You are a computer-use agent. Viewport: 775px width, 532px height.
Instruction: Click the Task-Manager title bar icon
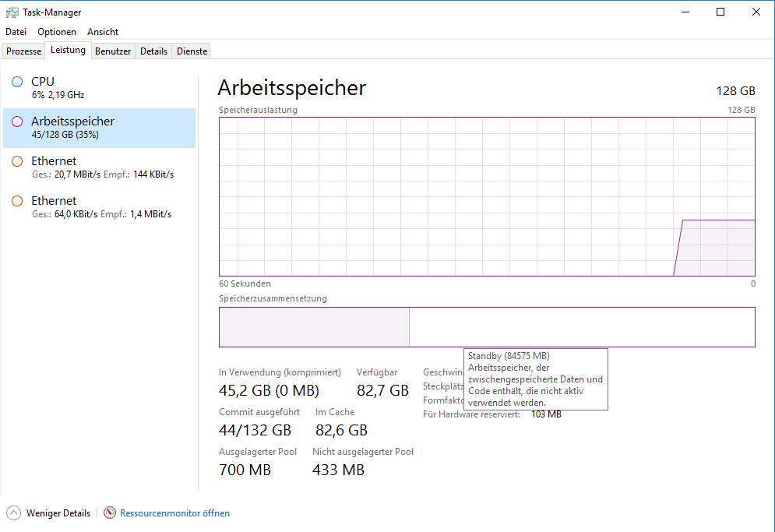point(12,12)
